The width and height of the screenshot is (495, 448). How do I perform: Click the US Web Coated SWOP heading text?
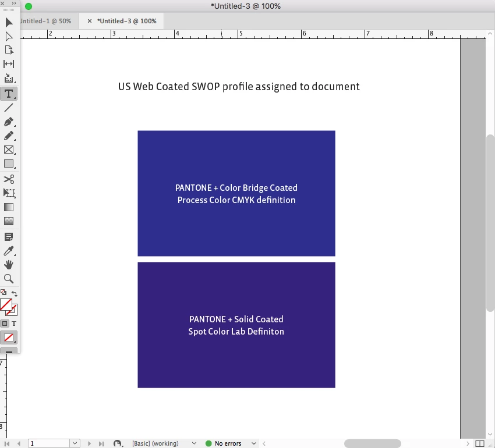[239, 87]
